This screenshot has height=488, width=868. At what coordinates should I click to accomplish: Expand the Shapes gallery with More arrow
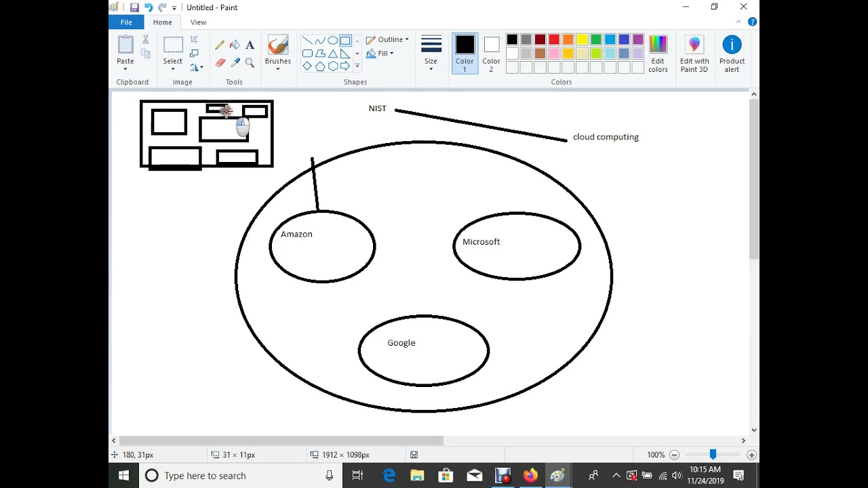click(357, 66)
